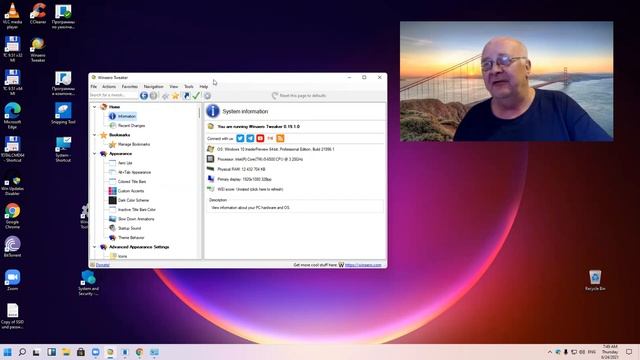Select Manage Bookmarks in the tree
Screen dimensions: 640x360
134,144
